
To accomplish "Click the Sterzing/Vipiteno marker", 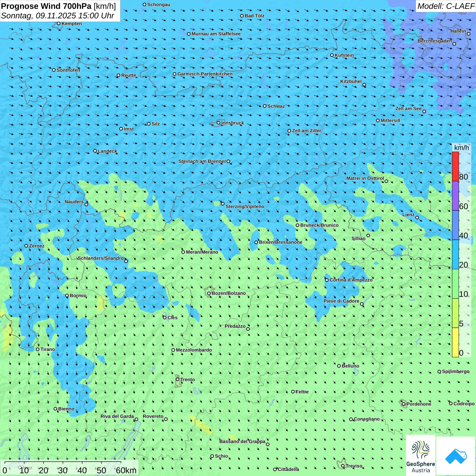I will 223,204.
